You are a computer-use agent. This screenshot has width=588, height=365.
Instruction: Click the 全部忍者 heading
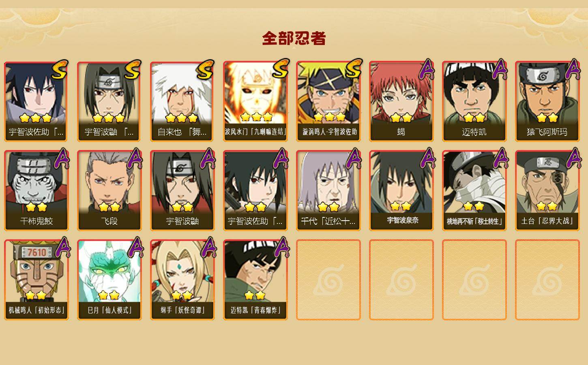tap(294, 38)
